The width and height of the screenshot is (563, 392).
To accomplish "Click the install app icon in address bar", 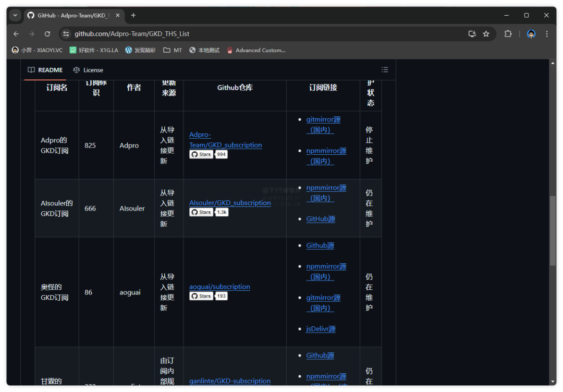I will (472, 34).
